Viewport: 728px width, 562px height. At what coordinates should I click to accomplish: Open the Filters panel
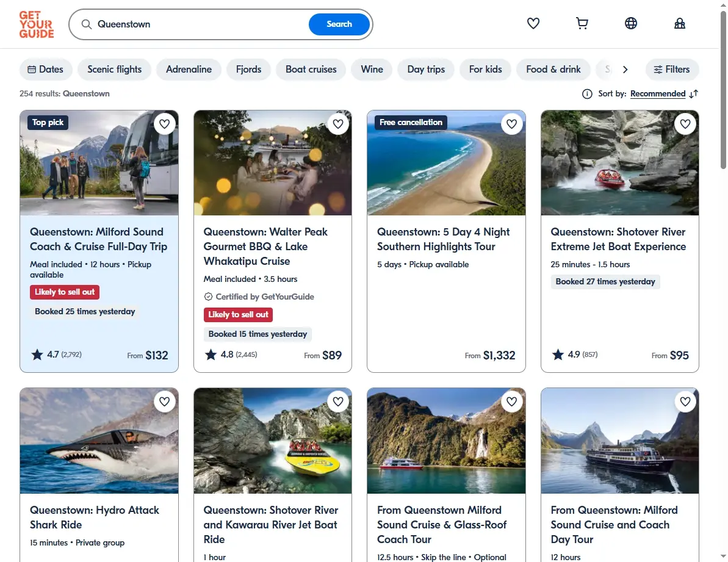(x=672, y=70)
